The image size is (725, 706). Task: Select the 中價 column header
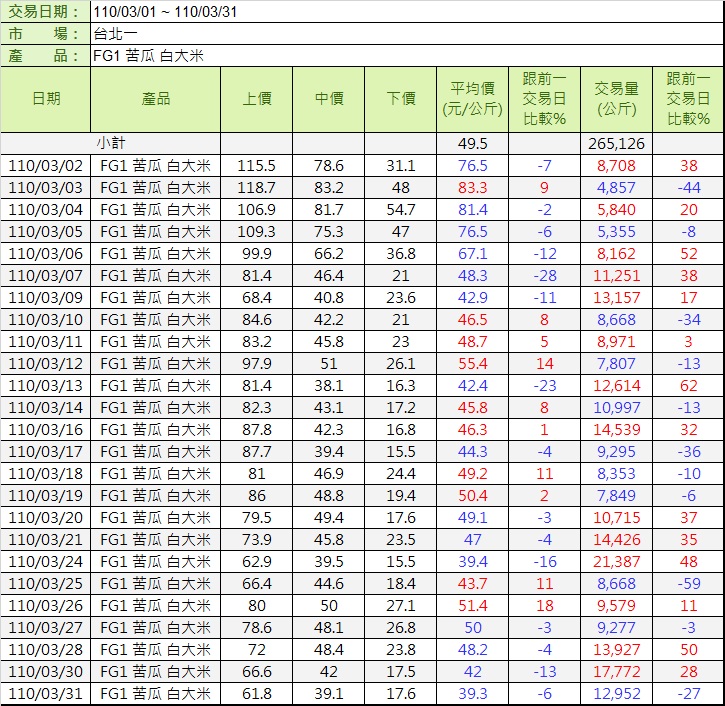point(329,99)
